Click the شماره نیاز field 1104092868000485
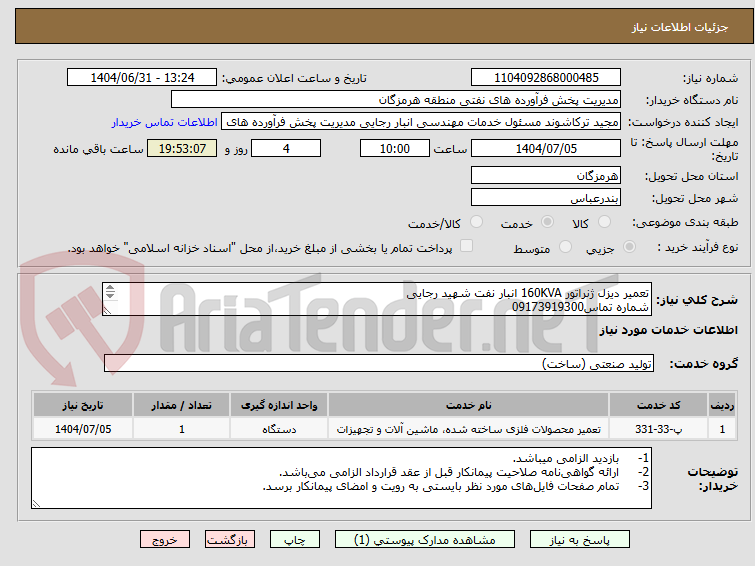This screenshot has width=755, height=566. (x=546, y=78)
